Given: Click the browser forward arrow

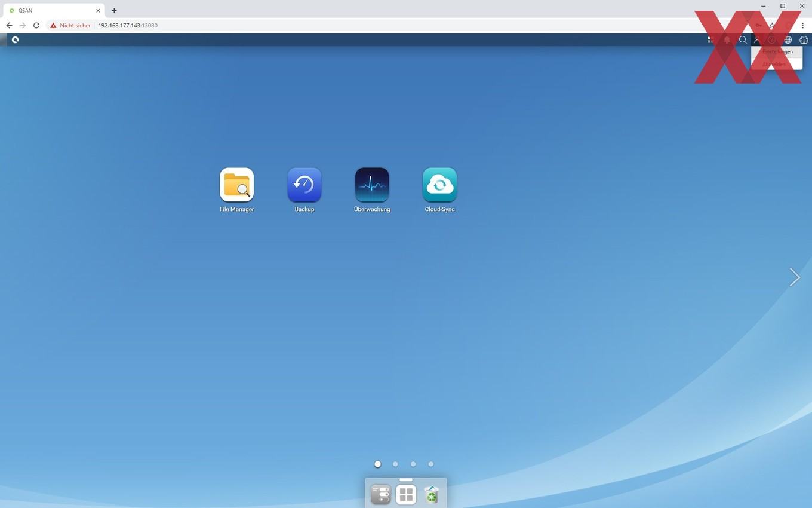Looking at the screenshot, I should (x=23, y=26).
